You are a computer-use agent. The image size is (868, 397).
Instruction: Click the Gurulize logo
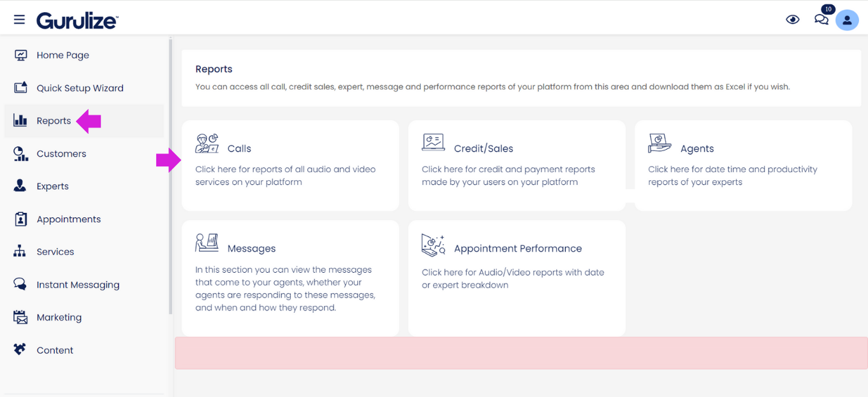77,20
